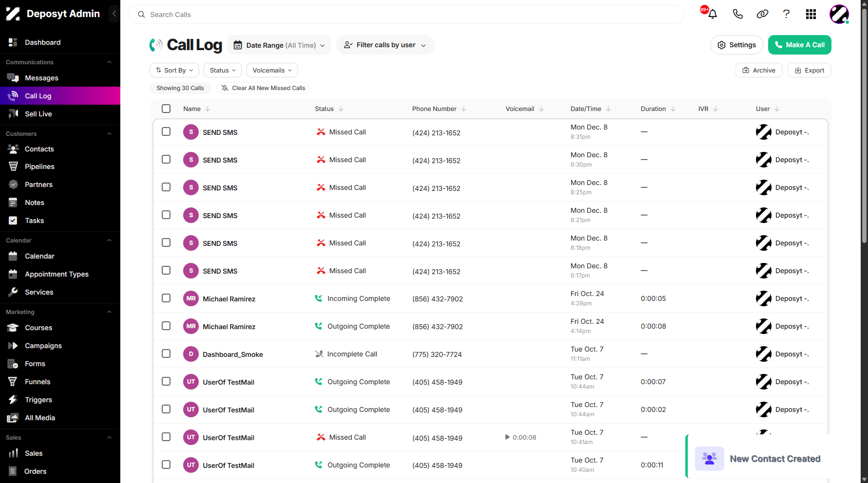This screenshot has height=483, width=868.
Task: Click the Archive button
Action: (x=759, y=70)
